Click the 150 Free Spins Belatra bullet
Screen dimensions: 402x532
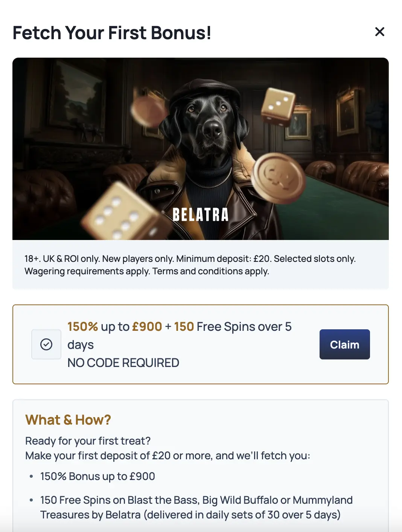(x=196, y=507)
